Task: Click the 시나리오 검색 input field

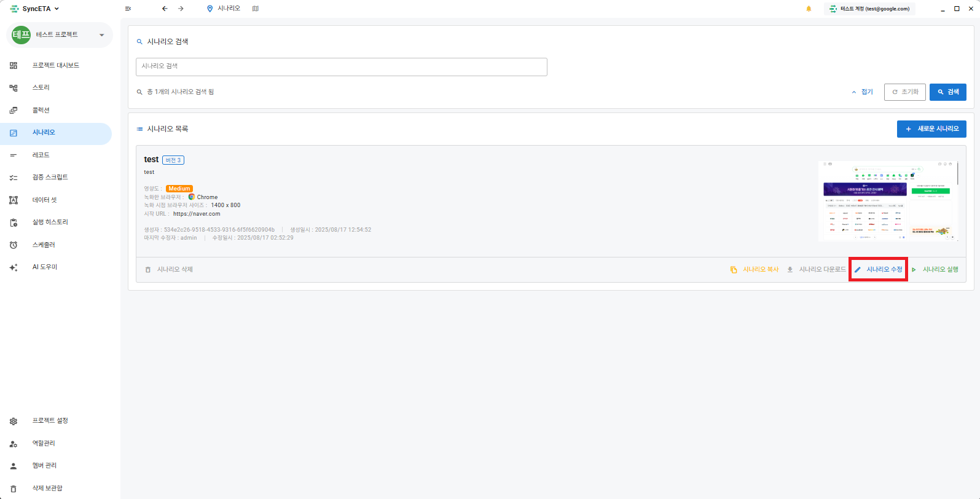Action: click(x=341, y=66)
